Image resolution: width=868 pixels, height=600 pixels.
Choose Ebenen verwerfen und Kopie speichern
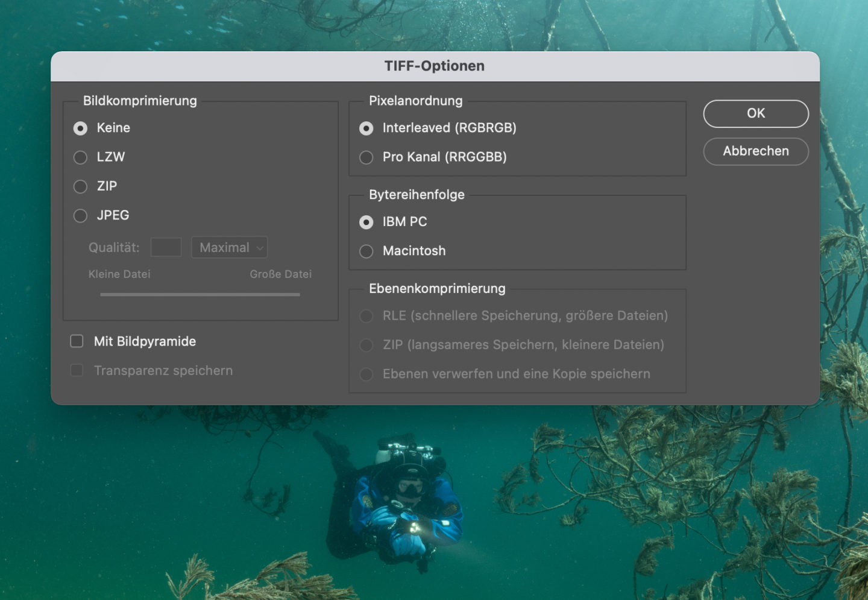point(366,374)
